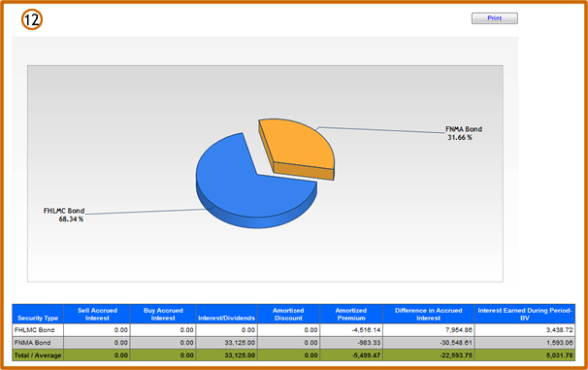The width and height of the screenshot is (588, 370).
Task: Click the Print button
Action: 494,18
